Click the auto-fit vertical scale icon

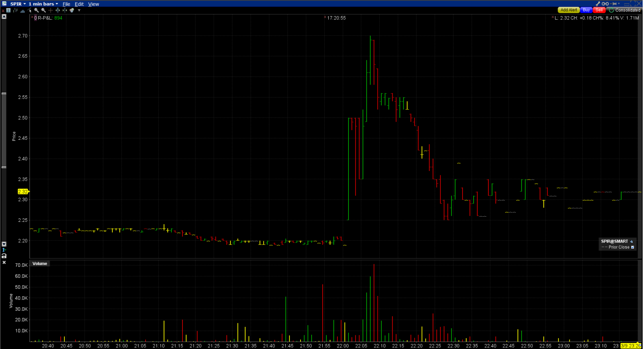[4, 250]
